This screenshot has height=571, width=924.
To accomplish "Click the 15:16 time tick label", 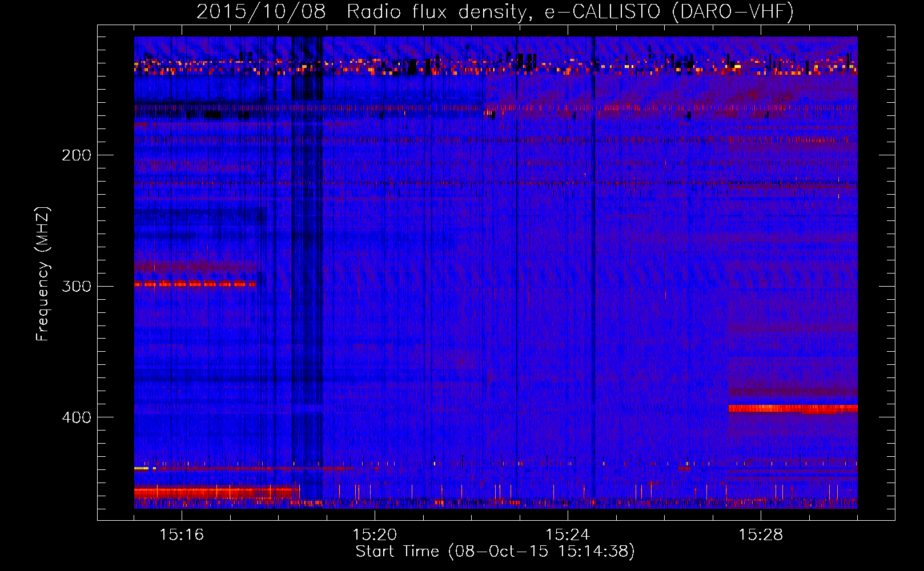I will click(x=182, y=534).
